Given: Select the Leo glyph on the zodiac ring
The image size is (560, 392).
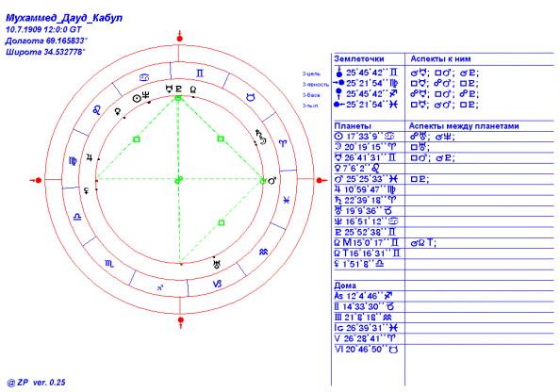Looking at the screenshot, I should (97, 109).
